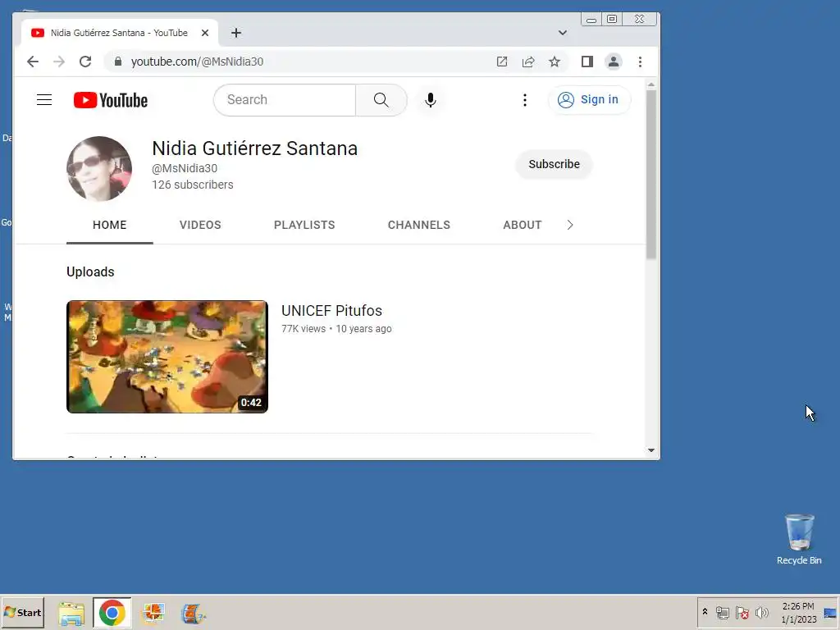Open the UNICEF Pitufos video title
The height and width of the screenshot is (630, 840).
click(331, 311)
